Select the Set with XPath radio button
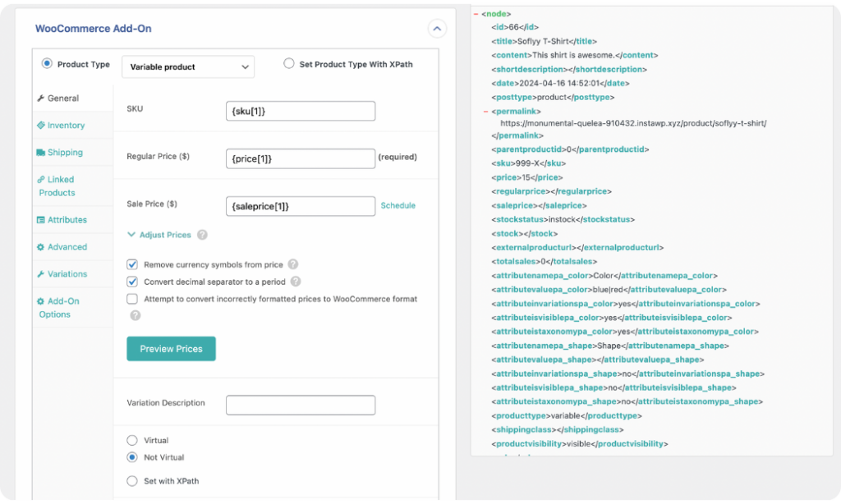The height and width of the screenshot is (504, 841). pyautogui.click(x=132, y=481)
